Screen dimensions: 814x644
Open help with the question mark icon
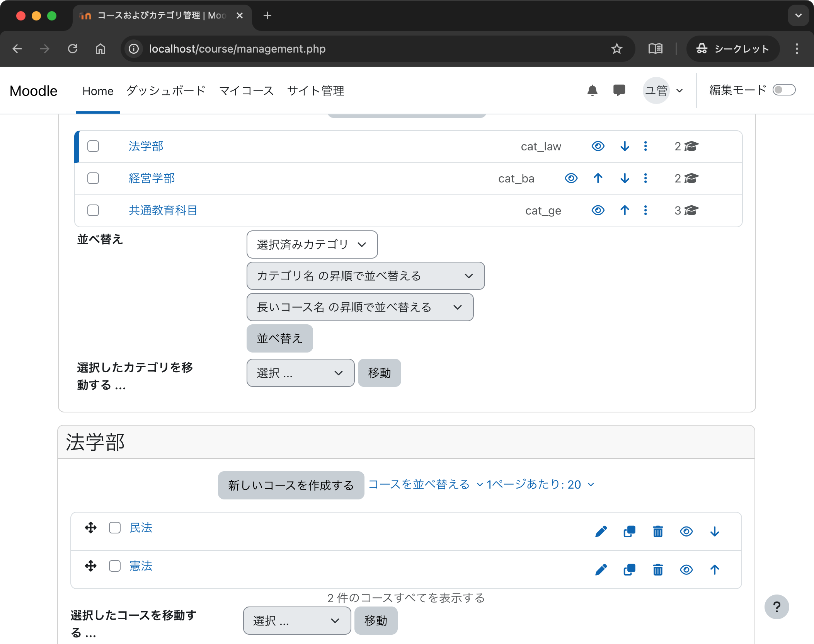tap(777, 607)
